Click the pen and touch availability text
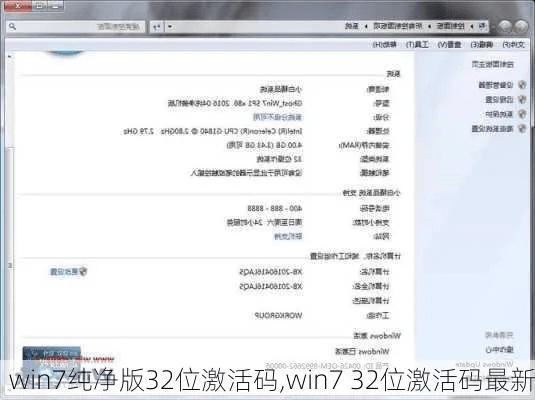Screen dimensions: 535x400 [x=246, y=173]
